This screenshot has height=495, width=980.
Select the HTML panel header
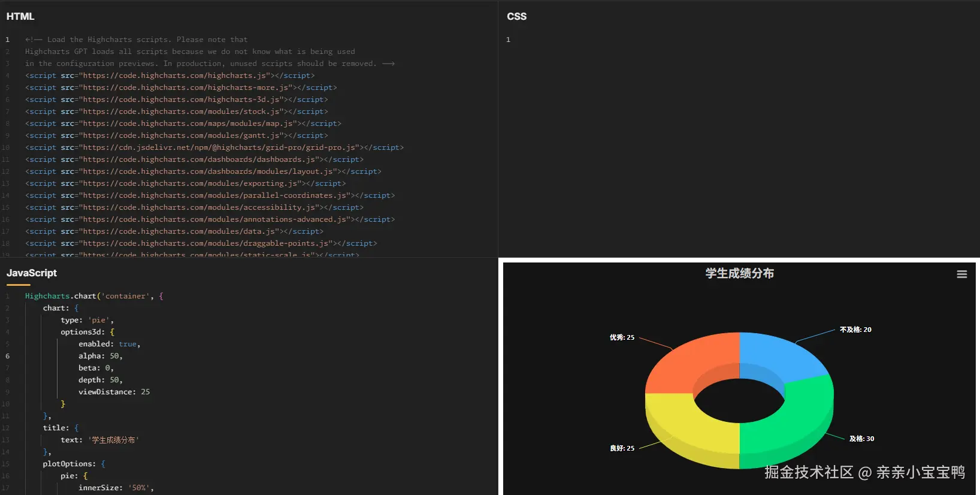coord(20,16)
